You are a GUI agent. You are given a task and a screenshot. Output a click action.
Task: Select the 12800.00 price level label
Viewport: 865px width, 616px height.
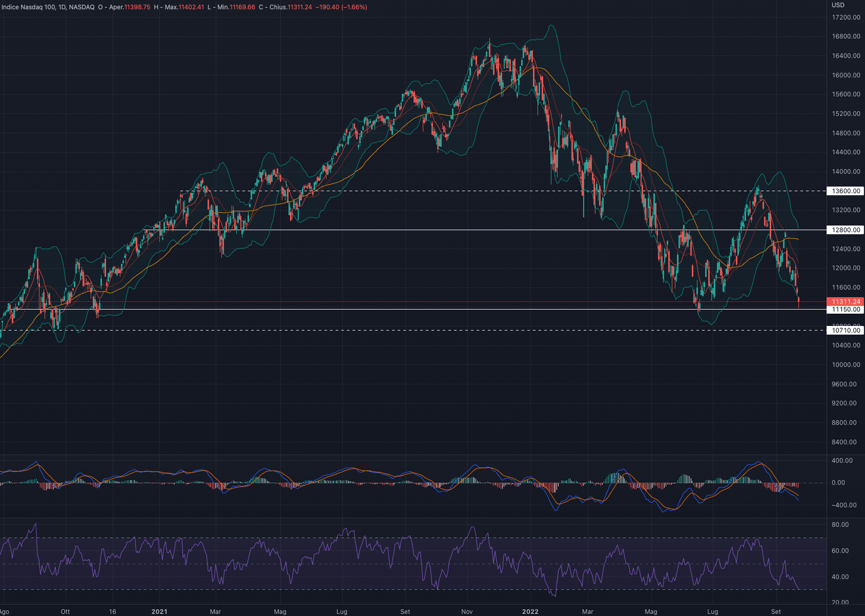[846, 230]
